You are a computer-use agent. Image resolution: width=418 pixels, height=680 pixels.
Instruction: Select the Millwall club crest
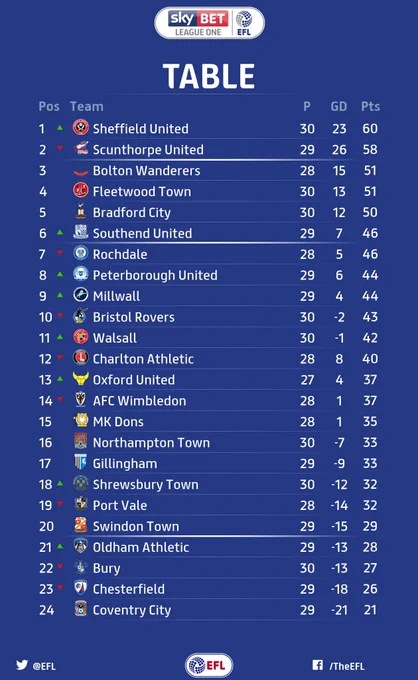(81, 295)
